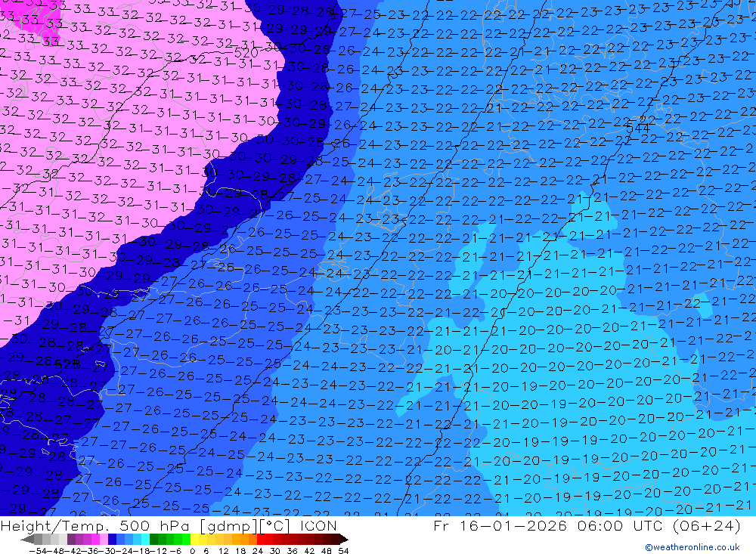Click the '(06+24)' forecast offset text
This screenshot has height=554, width=756.
706,525
